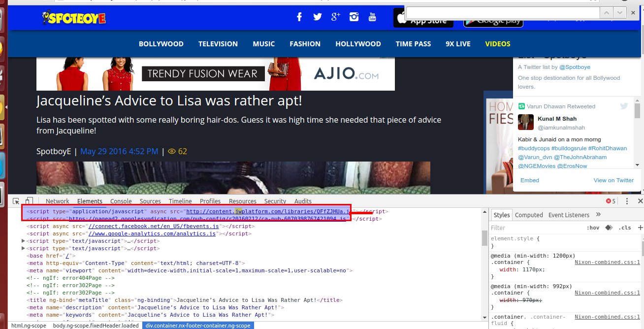
Task: Select the body.ng-scope.fixedHeader.loaded breadcrumb
Action: pyautogui.click(x=96, y=326)
